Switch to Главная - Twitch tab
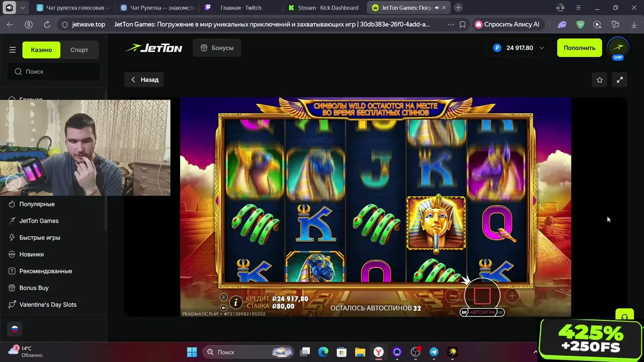 pos(242,8)
